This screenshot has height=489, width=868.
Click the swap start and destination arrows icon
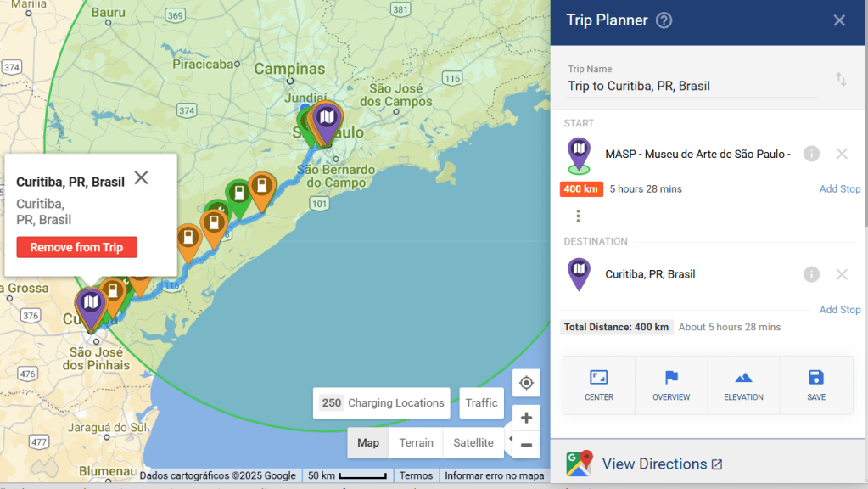pyautogui.click(x=841, y=79)
